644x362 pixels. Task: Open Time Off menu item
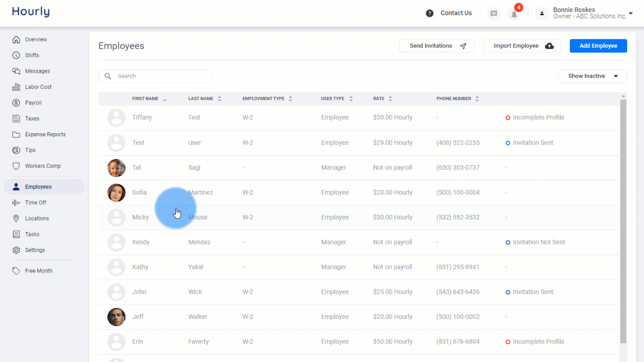coord(36,203)
